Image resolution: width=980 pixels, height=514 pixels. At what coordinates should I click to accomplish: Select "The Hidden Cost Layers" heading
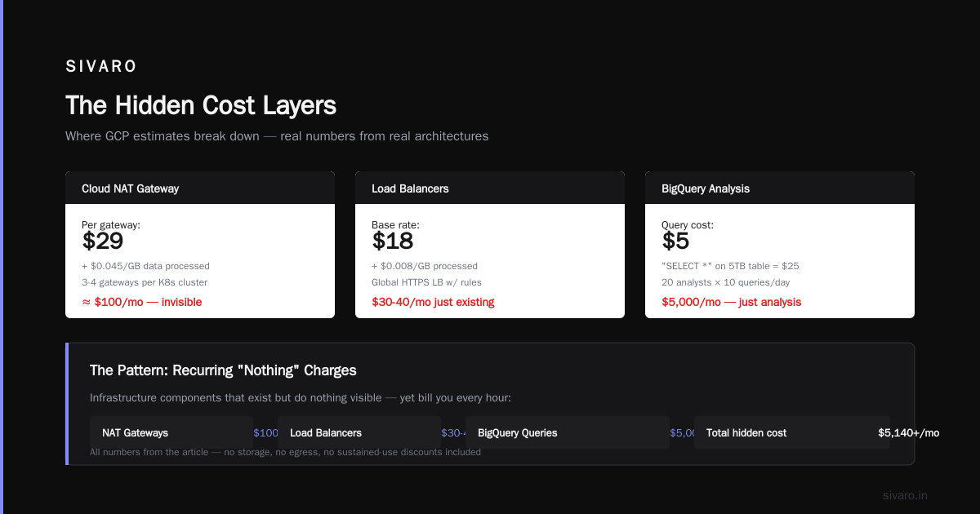point(201,105)
